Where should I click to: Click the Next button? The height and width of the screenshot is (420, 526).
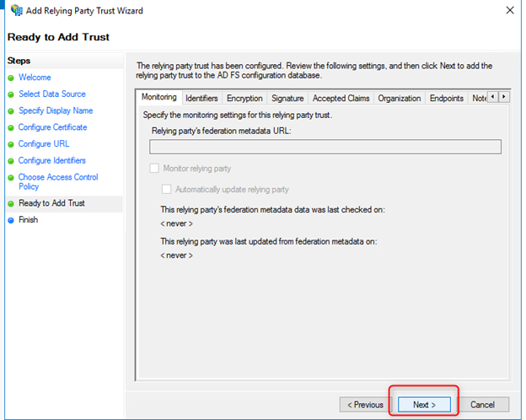pyautogui.click(x=424, y=405)
